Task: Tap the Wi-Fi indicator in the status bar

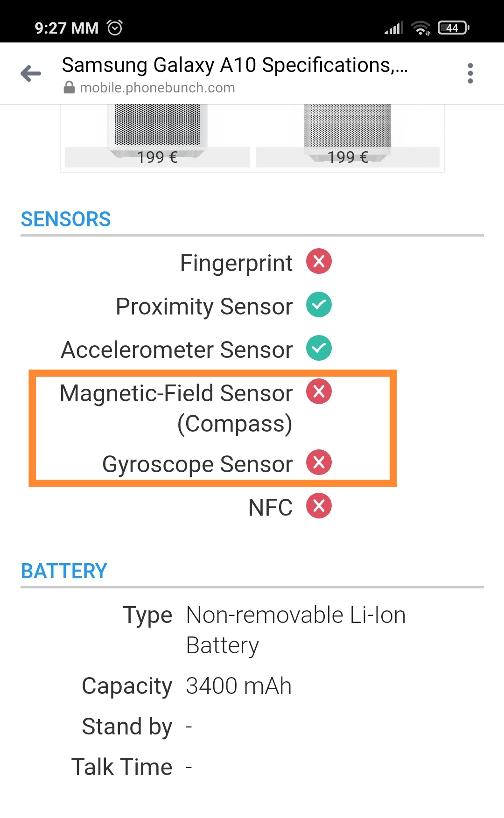Action: pos(420,28)
